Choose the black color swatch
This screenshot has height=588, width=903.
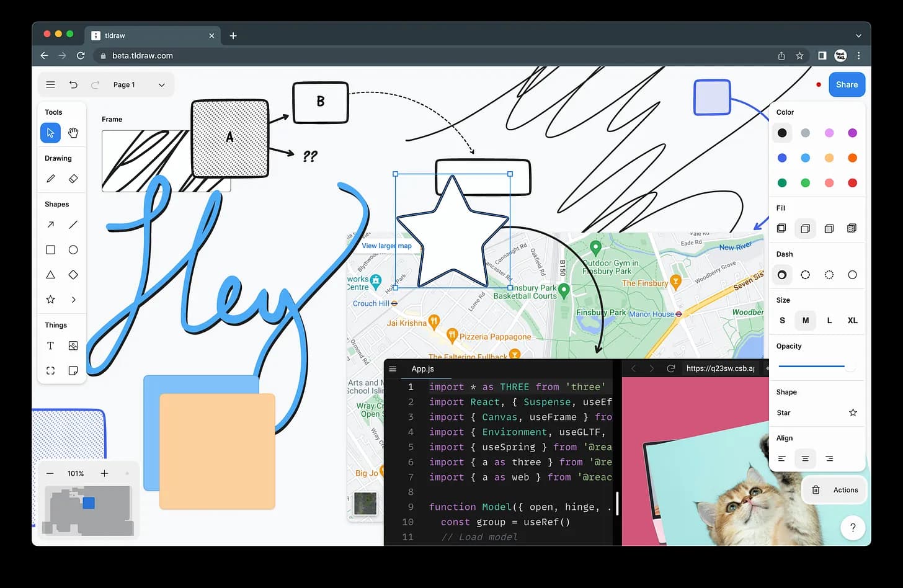[x=782, y=133]
